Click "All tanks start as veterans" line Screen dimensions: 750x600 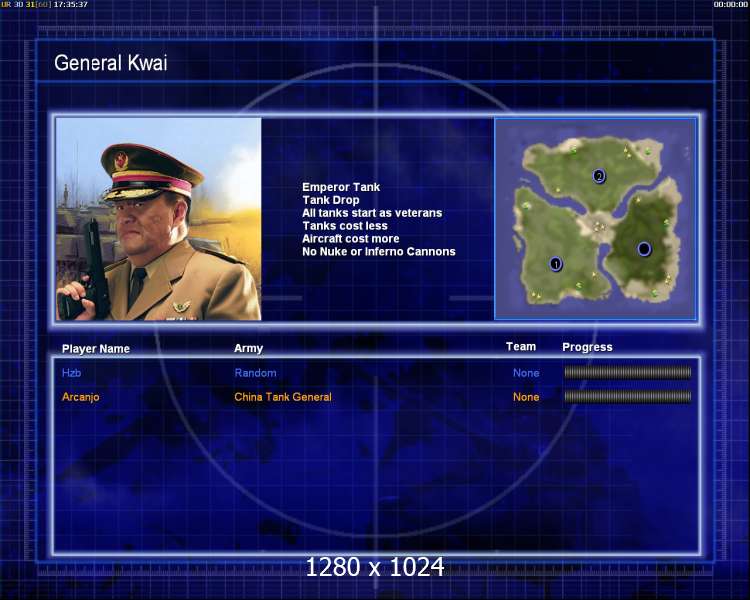tap(372, 213)
